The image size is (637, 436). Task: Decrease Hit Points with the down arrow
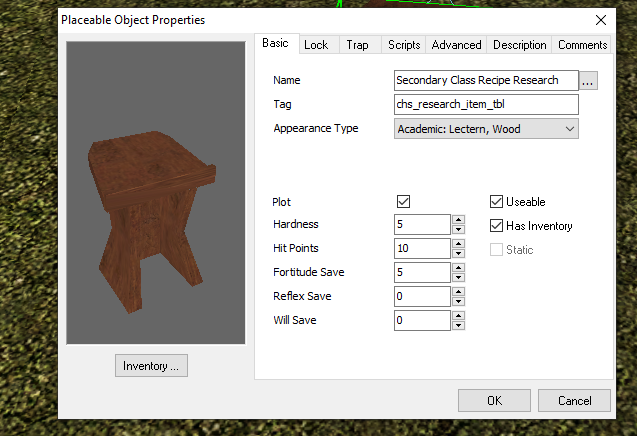tap(458, 253)
